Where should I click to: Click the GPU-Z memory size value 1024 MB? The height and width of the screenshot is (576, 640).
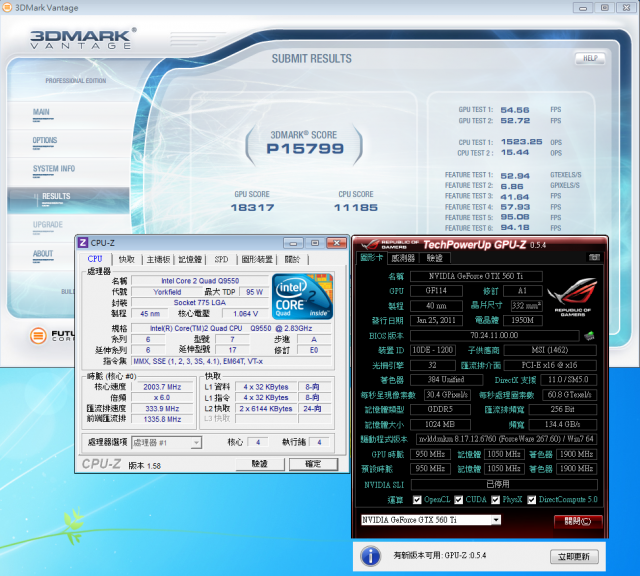(x=440, y=425)
